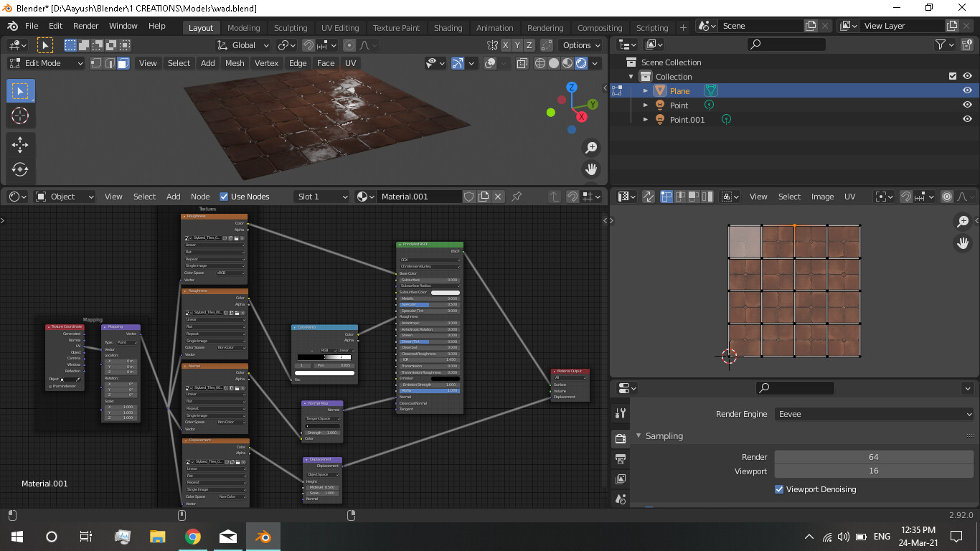
Task: Adjust the Render samples field showing 64
Action: coord(874,457)
